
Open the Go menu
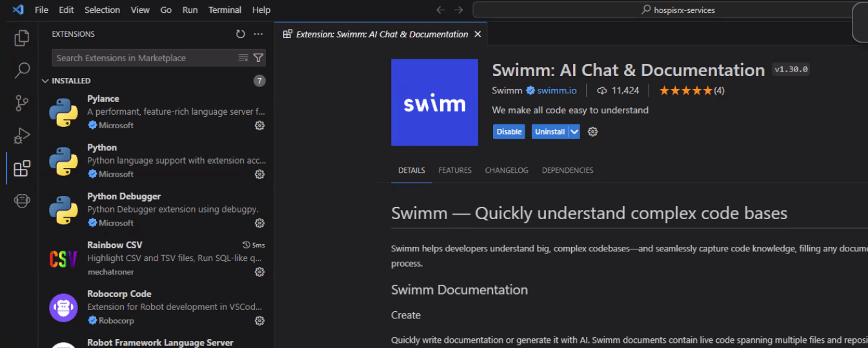pos(166,10)
